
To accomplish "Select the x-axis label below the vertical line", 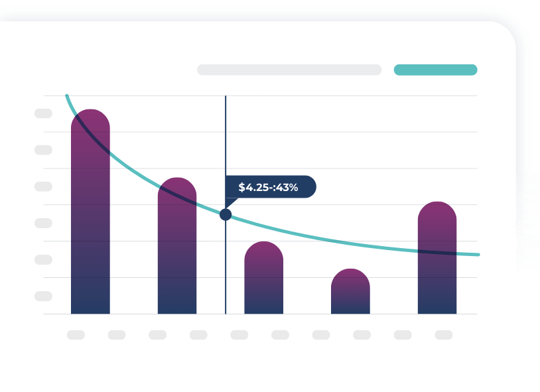I will coord(239,335).
